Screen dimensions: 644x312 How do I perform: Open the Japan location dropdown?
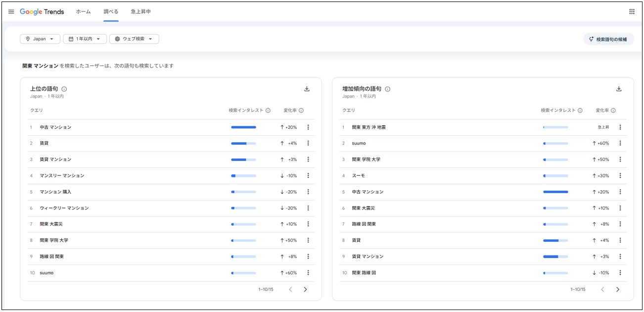coord(40,39)
